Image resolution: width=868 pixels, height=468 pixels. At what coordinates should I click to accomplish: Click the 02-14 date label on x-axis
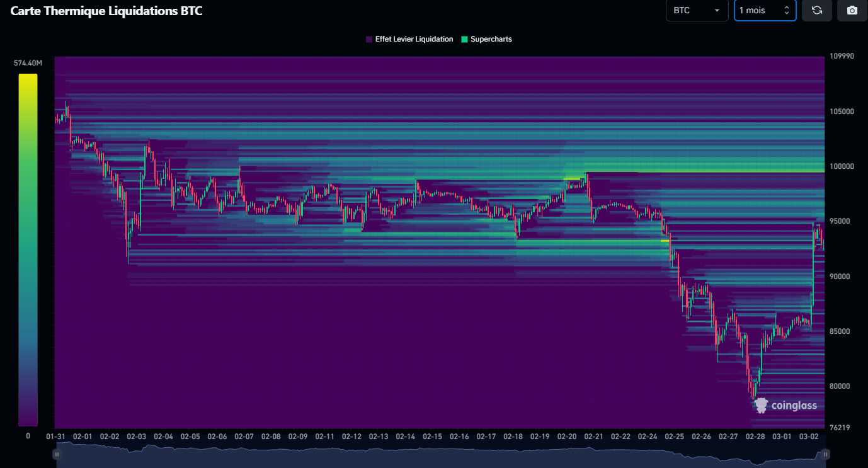pos(406,437)
